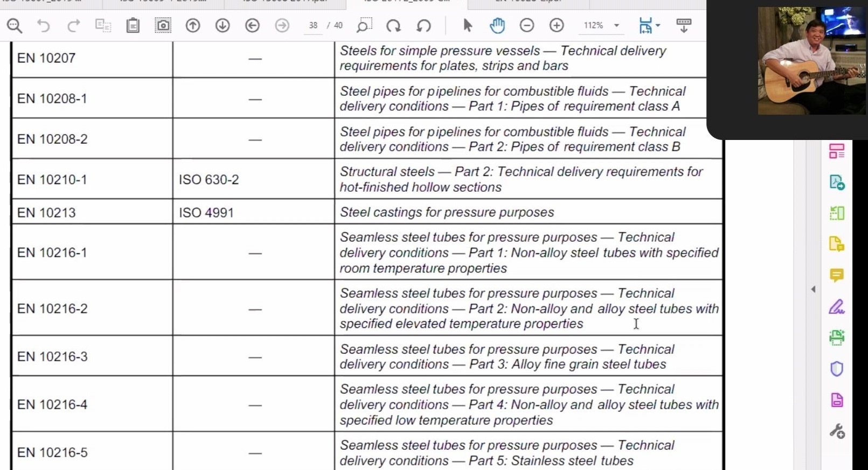Open More Tools wrench icon
This screenshot has width=868, height=470.
pyautogui.click(x=837, y=431)
